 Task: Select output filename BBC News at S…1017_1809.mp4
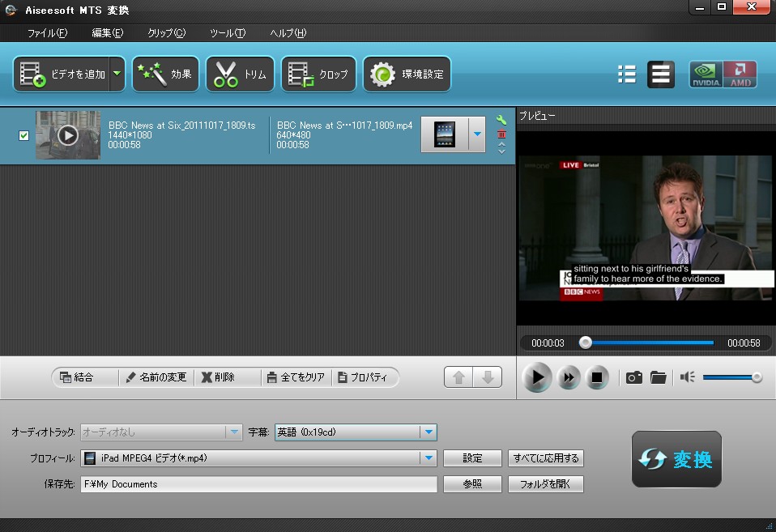click(x=344, y=126)
